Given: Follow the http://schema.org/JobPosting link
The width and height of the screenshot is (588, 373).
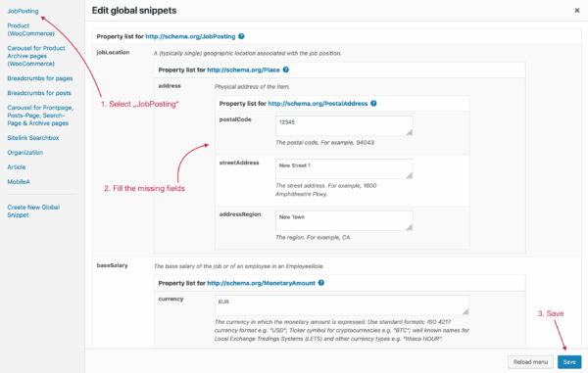Looking at the screenshot, I should (190, 36).
